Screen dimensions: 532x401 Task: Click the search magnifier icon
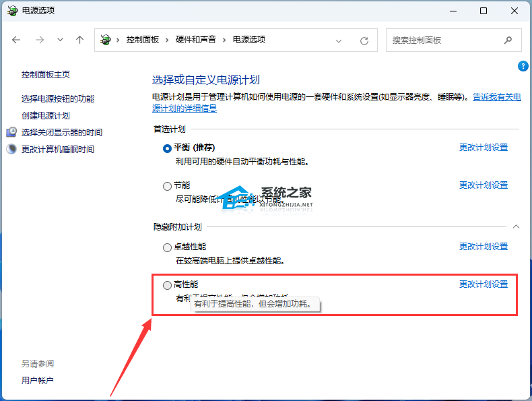[x=508, y=40]
